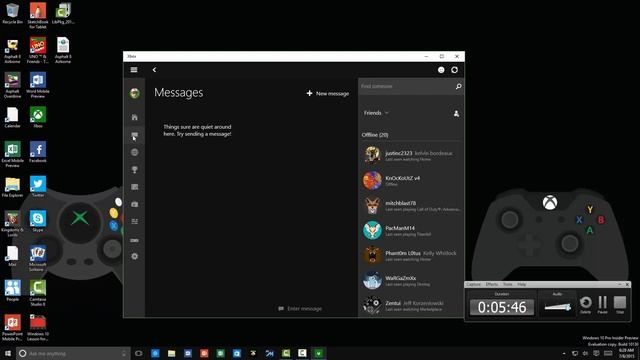Open Twitter desktop icon
The image size is (640, 360).
pyautogui.click(x=38, y=187)
